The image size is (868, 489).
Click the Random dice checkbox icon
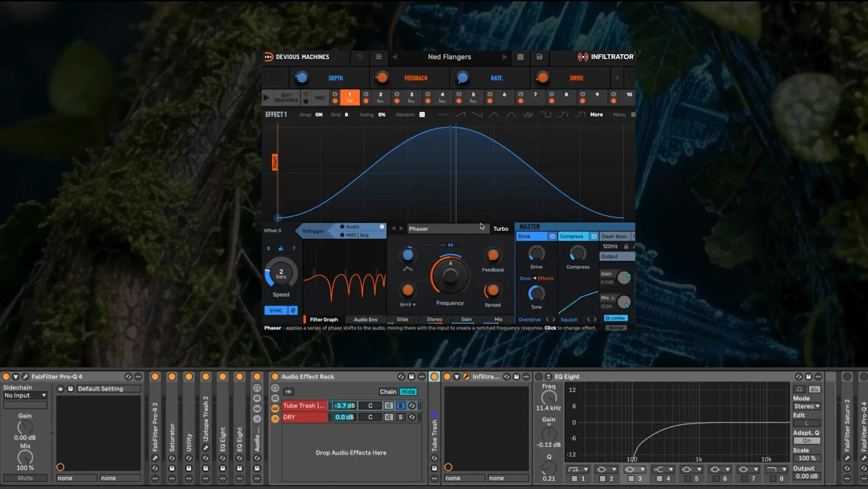(422, 115)
